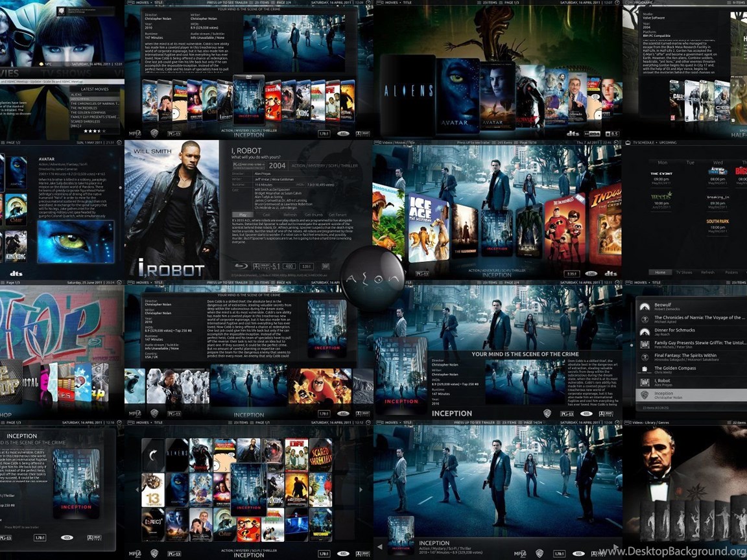This screenshot has height=560, width=747.
Task: Select the 13 Tzameti tile in poster wall
Action: [x=153, y=489]
